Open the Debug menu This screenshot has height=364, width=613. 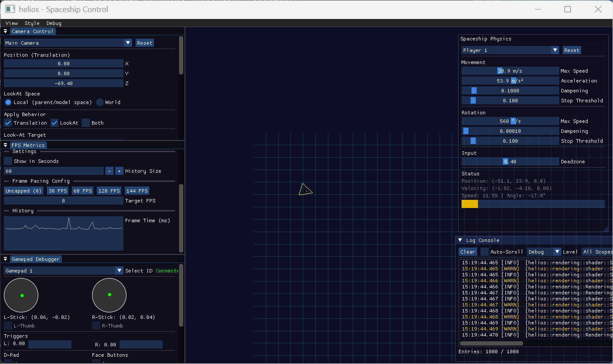click(54, 23)
